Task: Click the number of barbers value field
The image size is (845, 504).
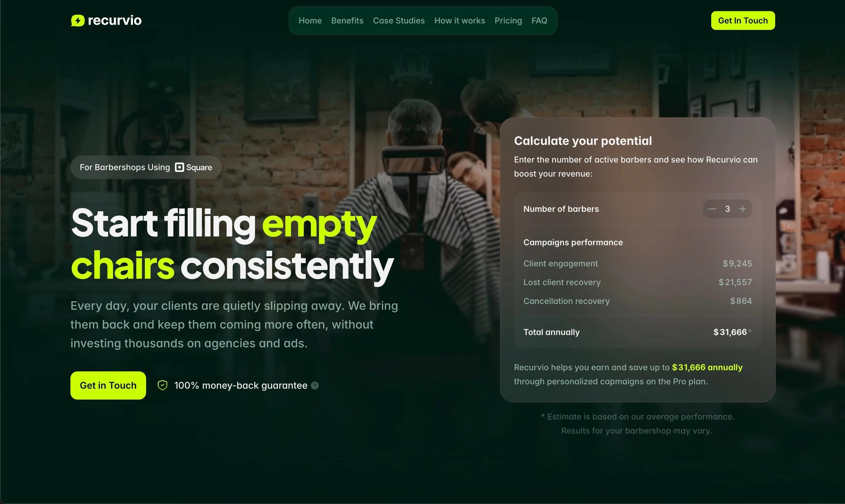Action: pyautogui.click(x=727, y=209)
